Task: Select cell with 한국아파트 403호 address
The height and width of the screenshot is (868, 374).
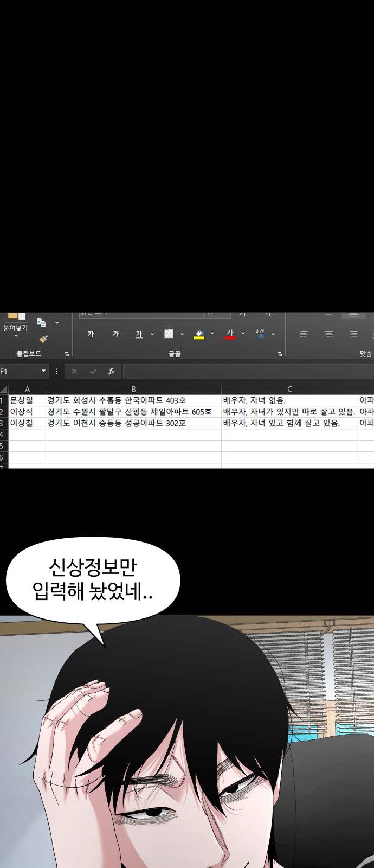Action: 133,400
